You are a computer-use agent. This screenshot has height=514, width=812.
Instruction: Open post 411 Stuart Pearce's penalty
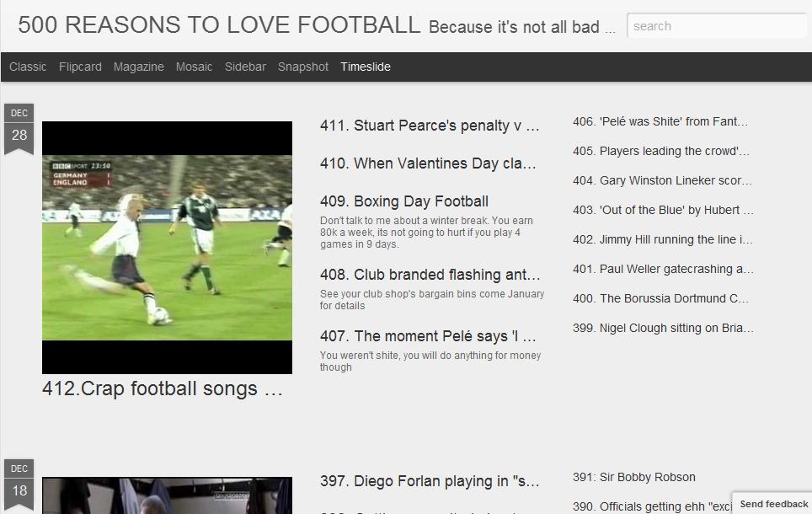430,126
